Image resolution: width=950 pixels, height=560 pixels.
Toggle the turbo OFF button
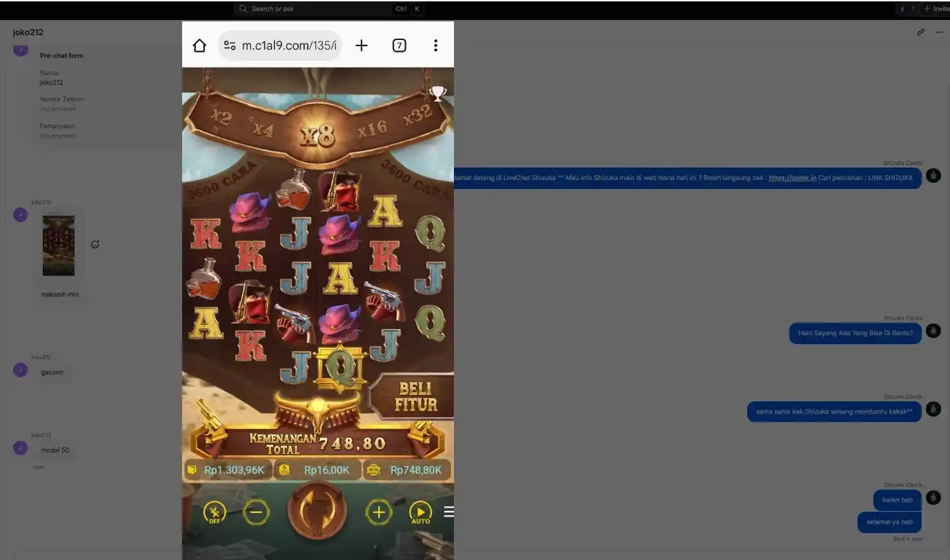click(x=215, y=512)
